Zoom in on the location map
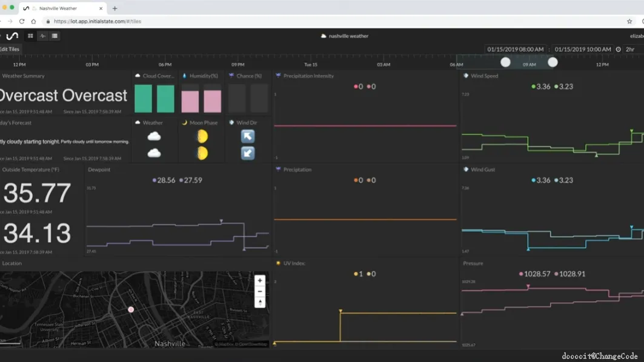The width and height of the screenshot is (644, 362). (x=259, y=280)
